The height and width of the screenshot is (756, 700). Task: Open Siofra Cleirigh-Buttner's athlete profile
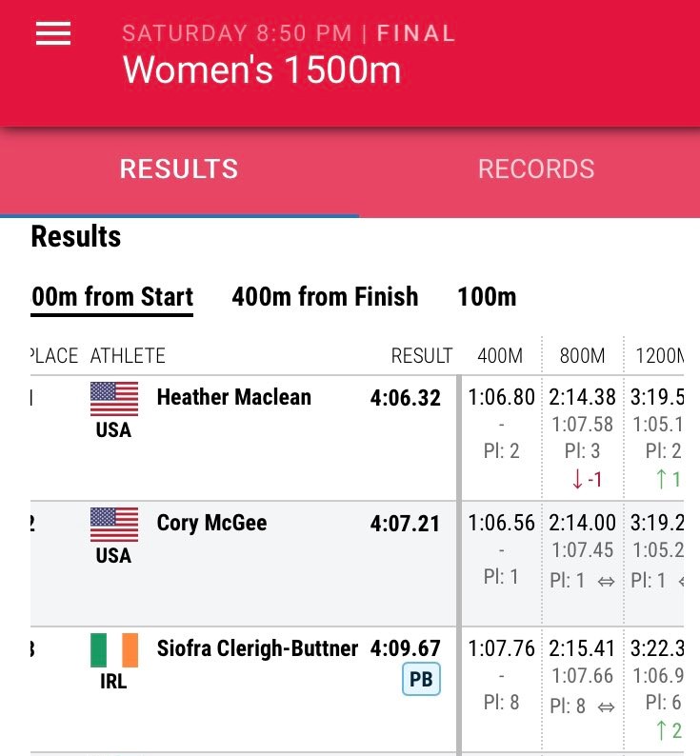257,648
